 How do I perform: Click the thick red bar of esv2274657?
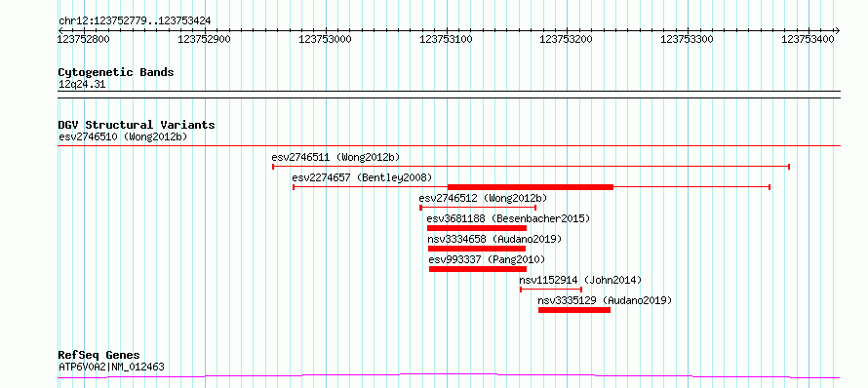pos(531,187)
